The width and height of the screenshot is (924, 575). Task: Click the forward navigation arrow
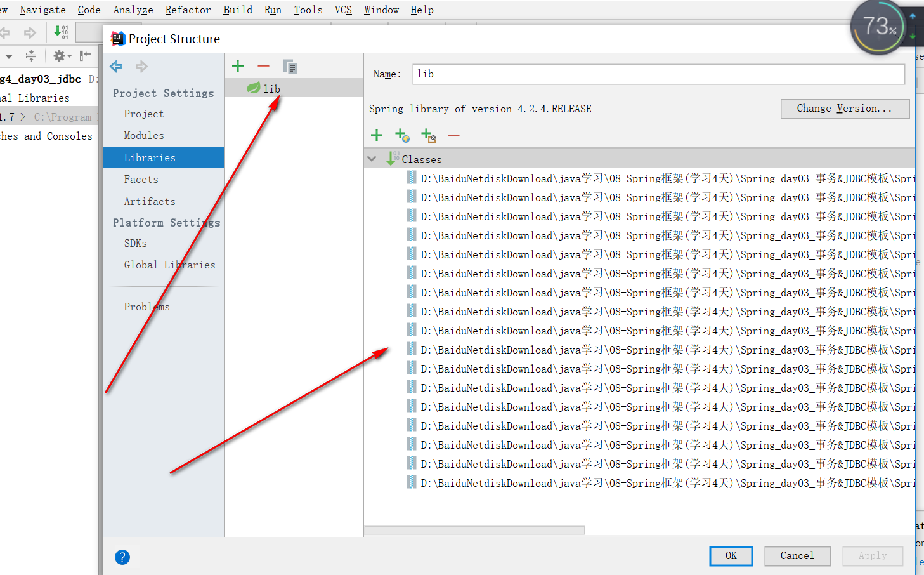[141, 66]
